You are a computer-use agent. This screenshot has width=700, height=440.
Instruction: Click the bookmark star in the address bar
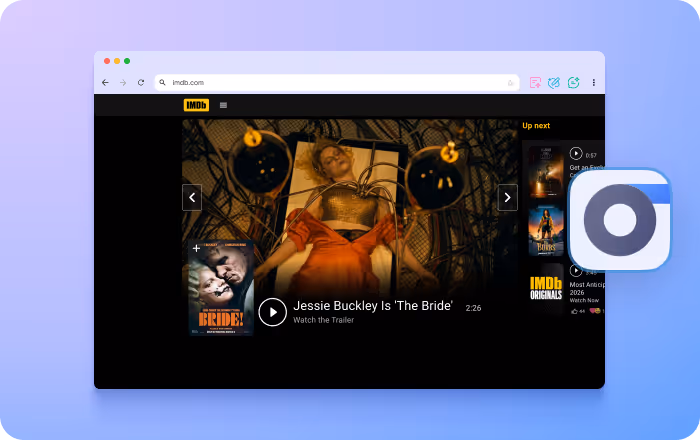(x=510, y=83)
